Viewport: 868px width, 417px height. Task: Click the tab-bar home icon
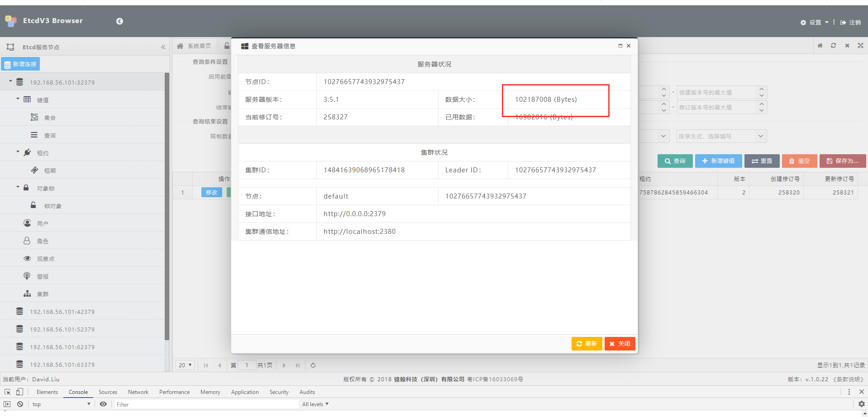pyautogui.click(x=820, y=46)
